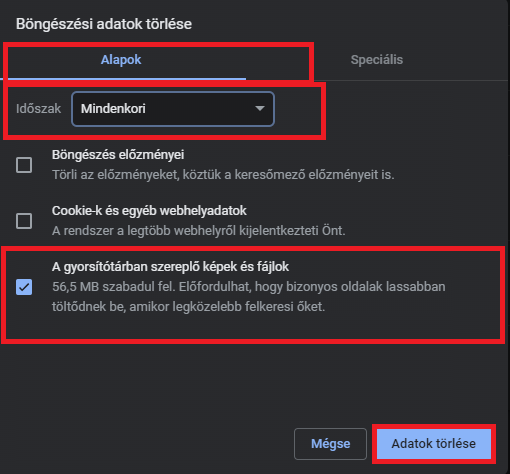Click the töltődnek be, amikor legközelebb line
This screenshot has height=474, width=510.
click(x=188, y=306)
